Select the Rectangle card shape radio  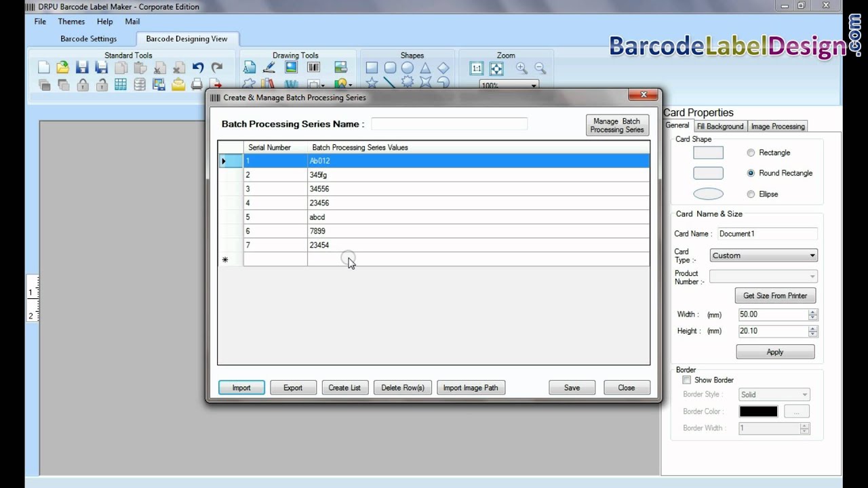click(x=751, y=152)
